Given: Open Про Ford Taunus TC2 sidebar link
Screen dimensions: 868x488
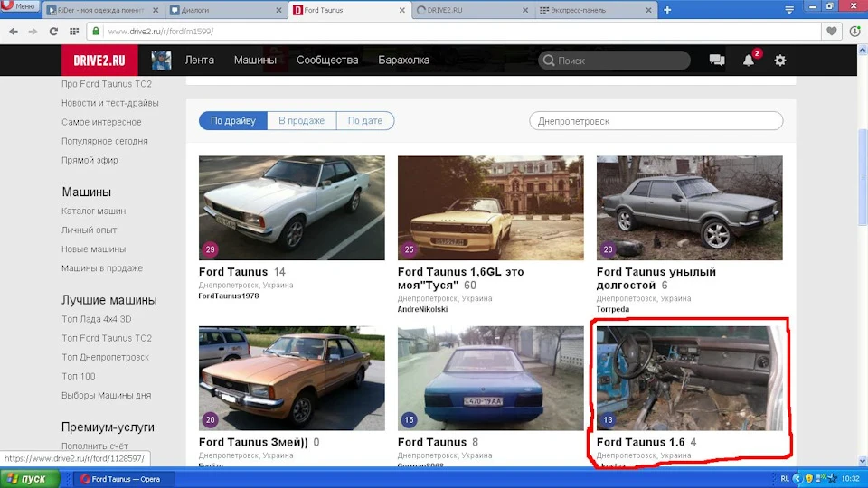Looking at the screenshot, I should (107, 84).
